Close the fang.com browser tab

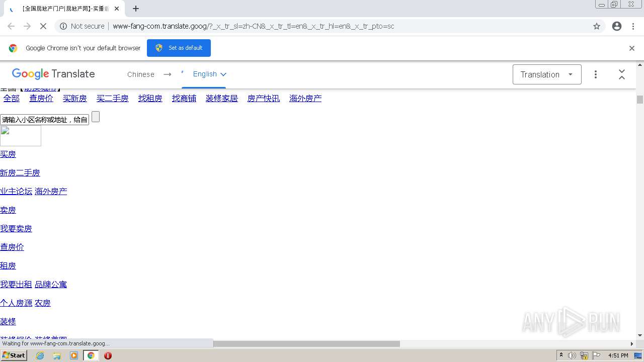[x=117, y=9]
